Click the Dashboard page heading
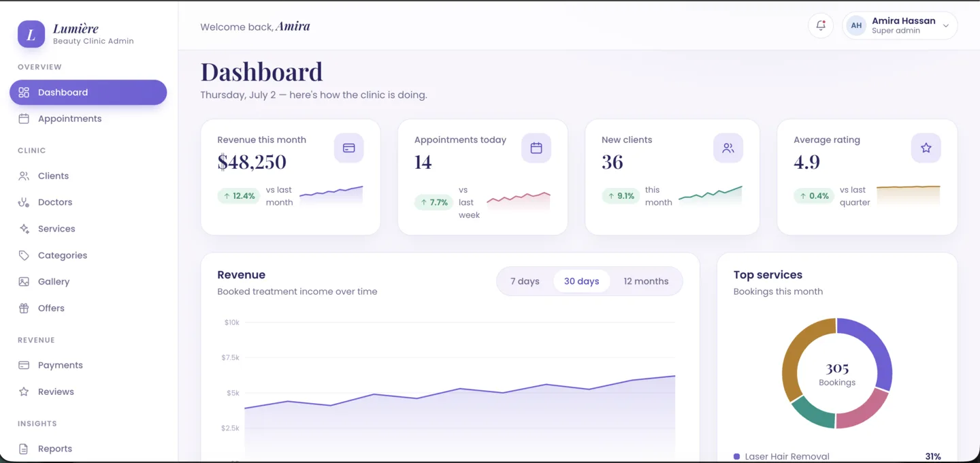Viewport: 980px width, 463px height. (x=261, y=71)
